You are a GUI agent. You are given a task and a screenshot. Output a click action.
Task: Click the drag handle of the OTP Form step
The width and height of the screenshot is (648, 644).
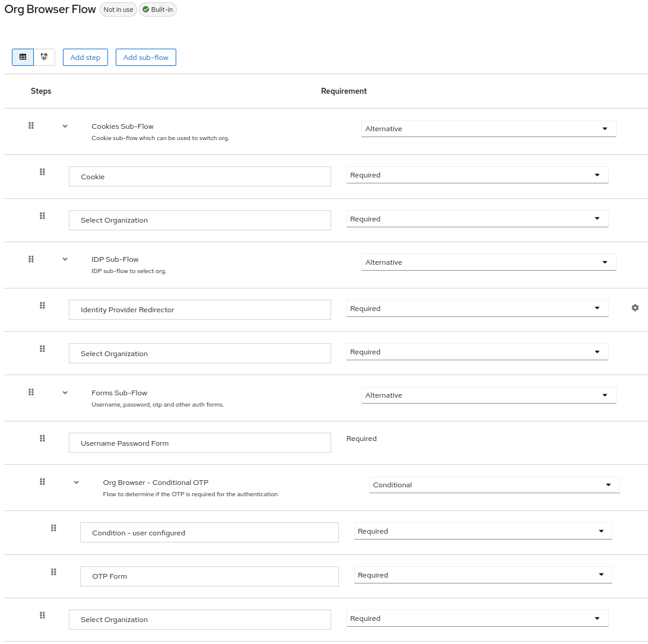(53, 572)
